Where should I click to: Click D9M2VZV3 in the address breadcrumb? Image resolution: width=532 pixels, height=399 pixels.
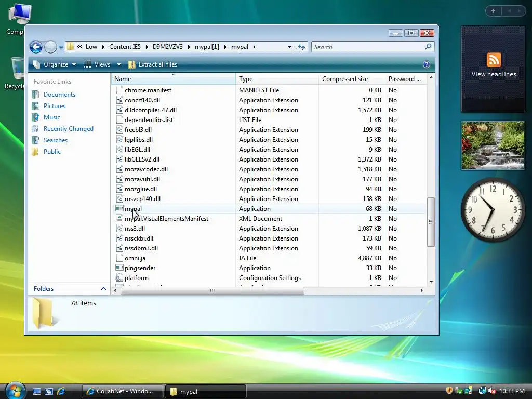pyautogui.click(x=168, y=47)
